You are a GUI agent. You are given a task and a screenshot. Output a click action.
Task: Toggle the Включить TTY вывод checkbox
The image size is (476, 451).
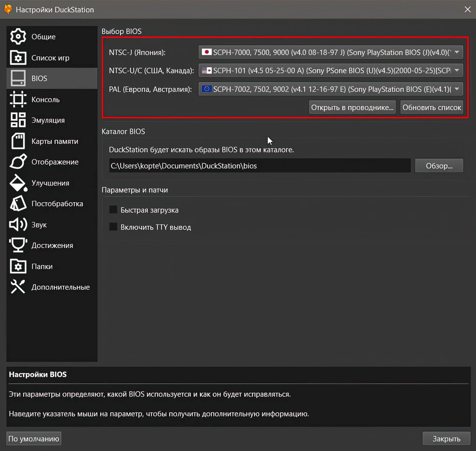(x=113, y=227)
